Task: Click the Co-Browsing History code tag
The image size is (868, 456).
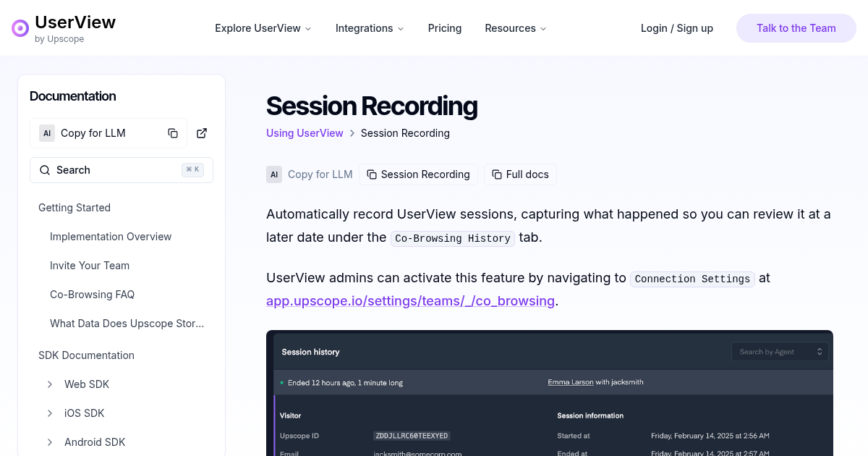Action: click(x=453, y=238)
